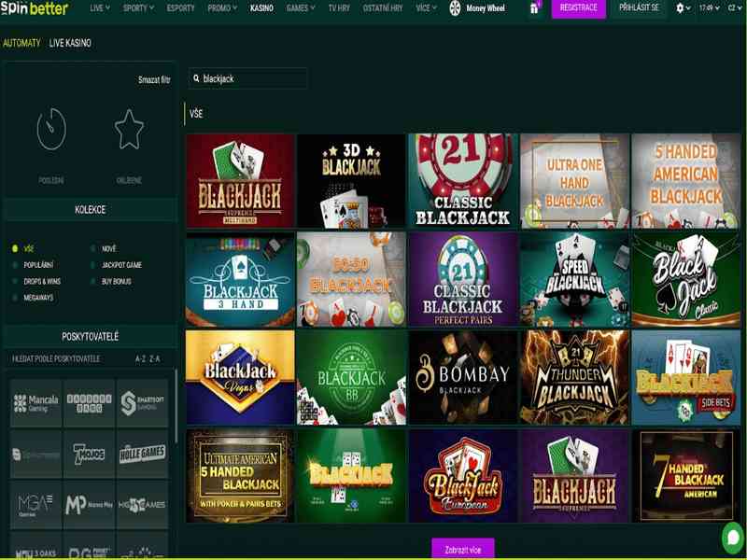747x560 pixels.
Task: Open the CZ language dropdown
Action: (x=734, y=8)
